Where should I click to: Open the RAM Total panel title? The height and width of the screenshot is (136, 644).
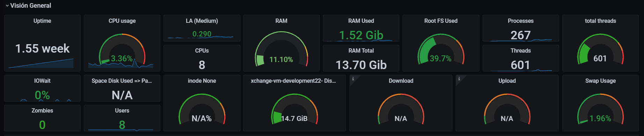point(361,51)
